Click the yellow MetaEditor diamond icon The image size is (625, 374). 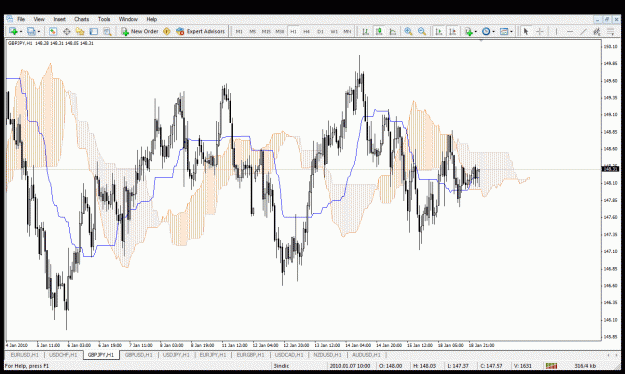coord(167,31)
